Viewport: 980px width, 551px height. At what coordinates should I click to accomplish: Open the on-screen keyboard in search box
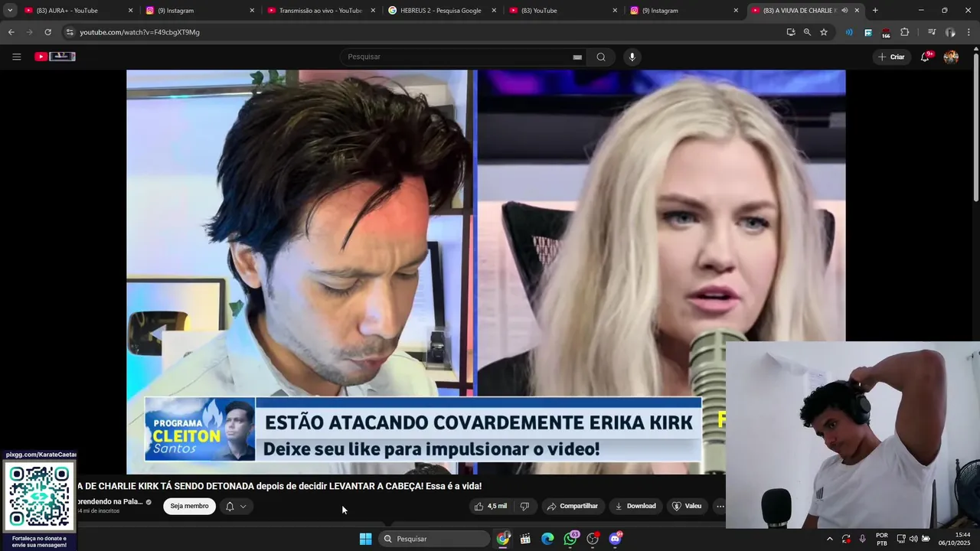point(577,57)
